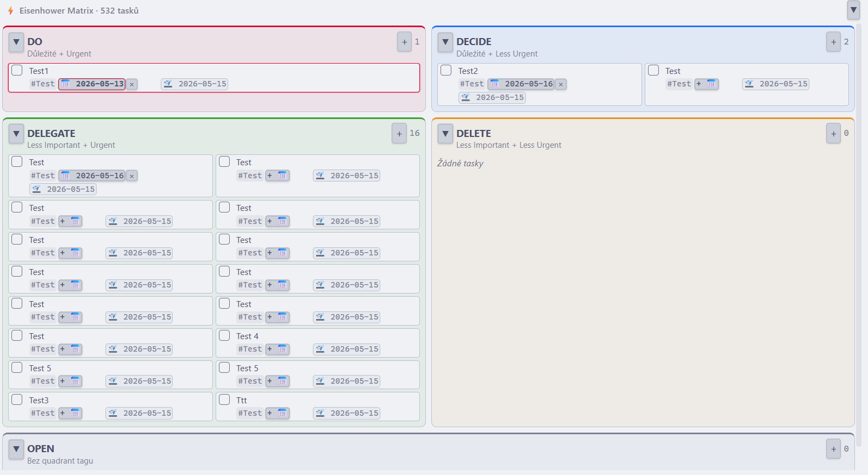This screenshot has height=475, width=868.
Task: Mark Test1 as completed
Action: tap(17, 70)
